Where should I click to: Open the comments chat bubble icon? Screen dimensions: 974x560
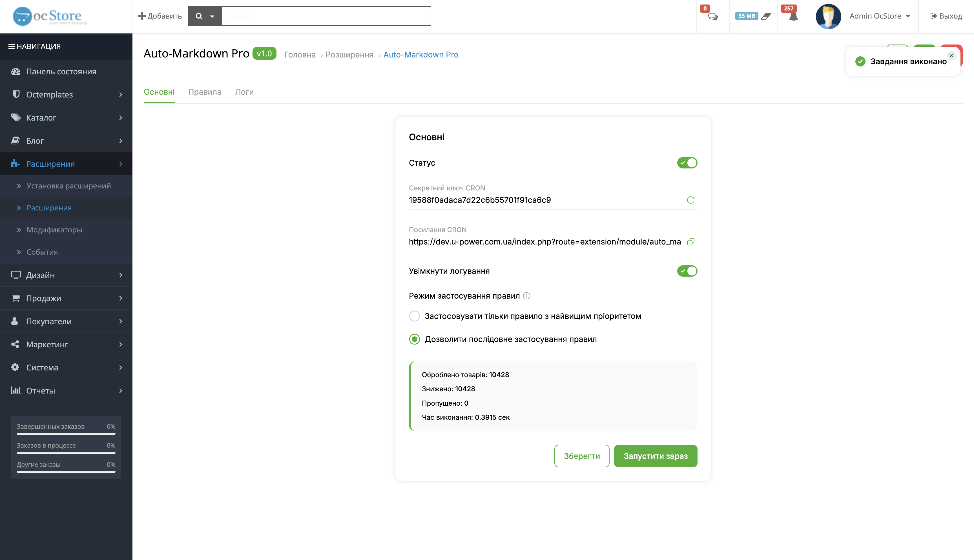point(713,17)
